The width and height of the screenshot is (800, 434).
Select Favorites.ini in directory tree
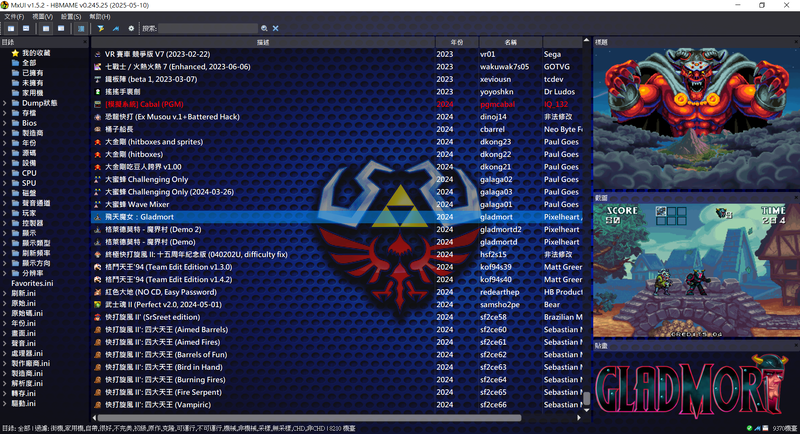pyautogui.click(x=32, y=283)
